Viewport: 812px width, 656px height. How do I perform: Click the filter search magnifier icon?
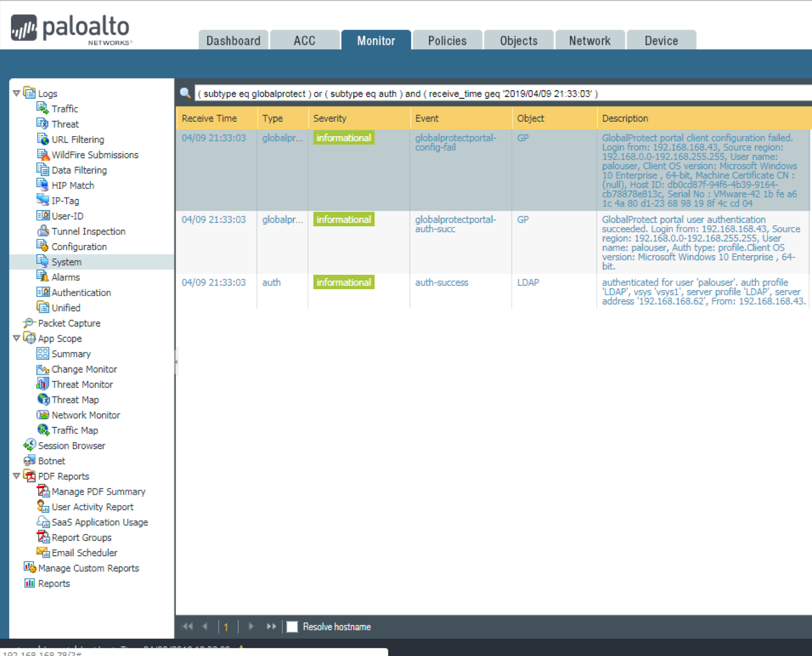[x=185, y=93]
